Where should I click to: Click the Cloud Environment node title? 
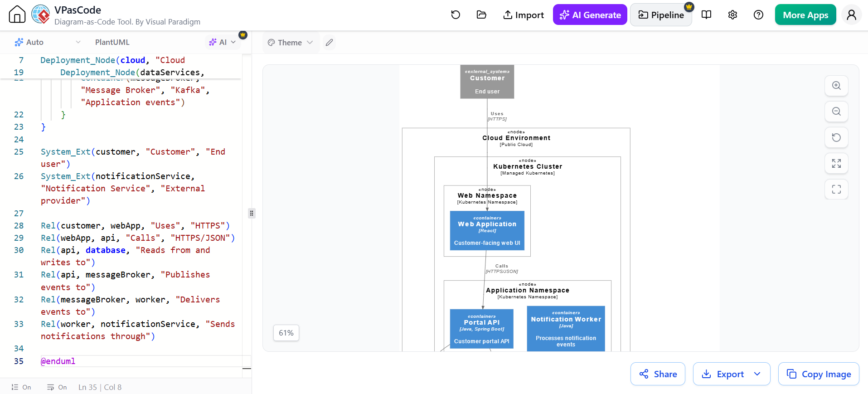pos(516,138)
